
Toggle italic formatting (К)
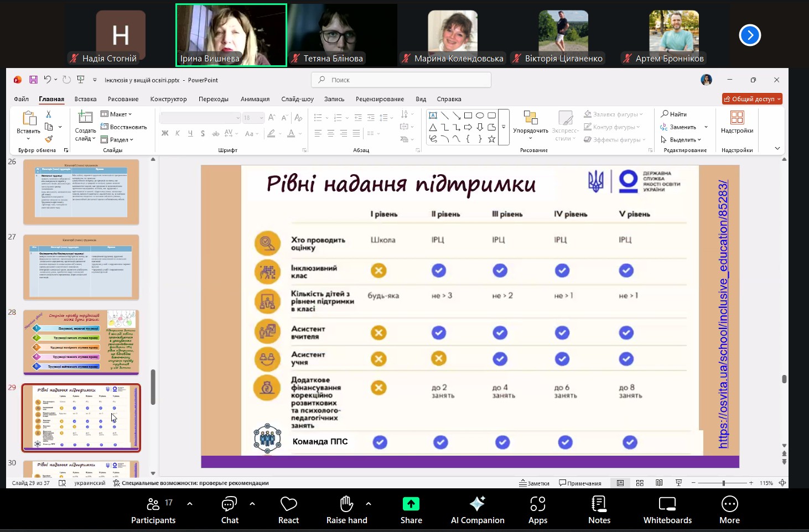coord(177,134)
